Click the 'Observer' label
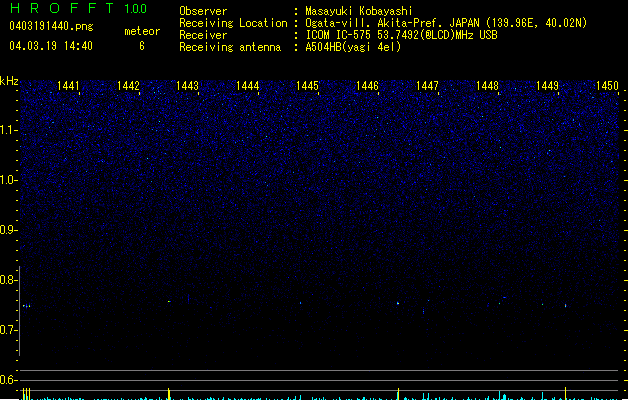 point(203,11)
